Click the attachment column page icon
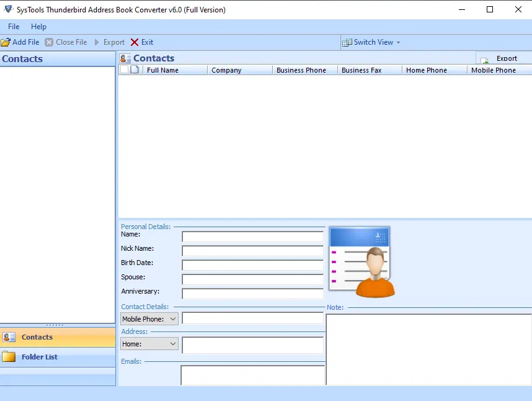The image size is (532, 401). pos(135,70)
